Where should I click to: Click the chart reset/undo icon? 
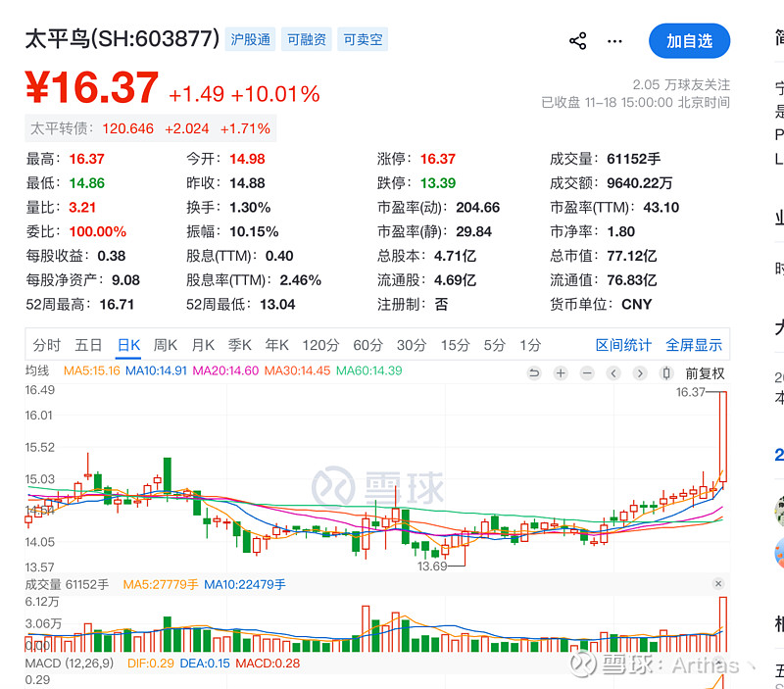[534, 373]
